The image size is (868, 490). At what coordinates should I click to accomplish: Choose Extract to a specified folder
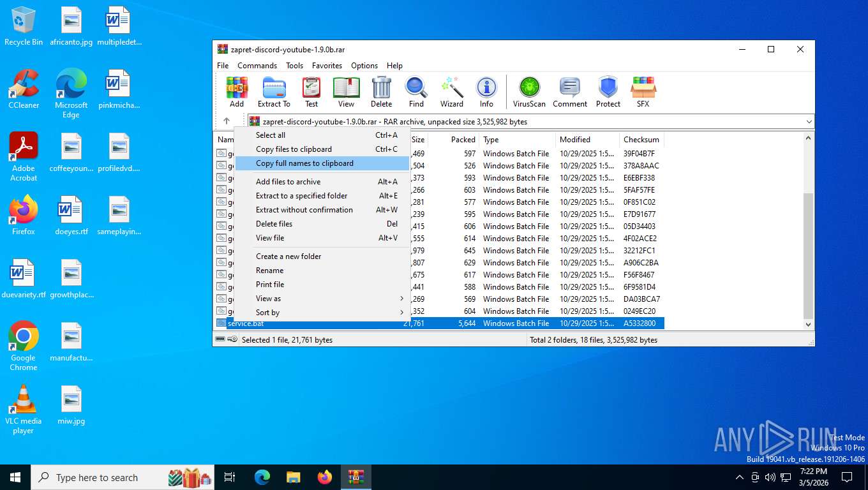(322, 196)
